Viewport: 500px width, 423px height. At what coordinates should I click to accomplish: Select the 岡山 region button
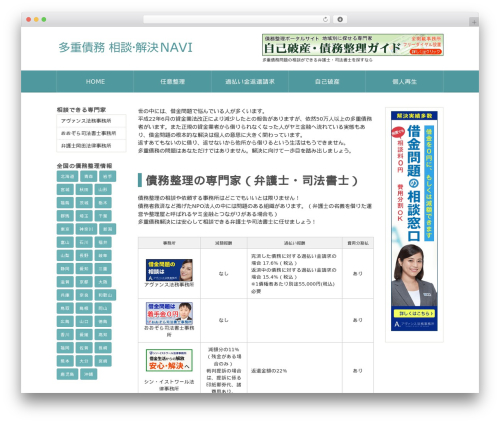click(103, 308)
